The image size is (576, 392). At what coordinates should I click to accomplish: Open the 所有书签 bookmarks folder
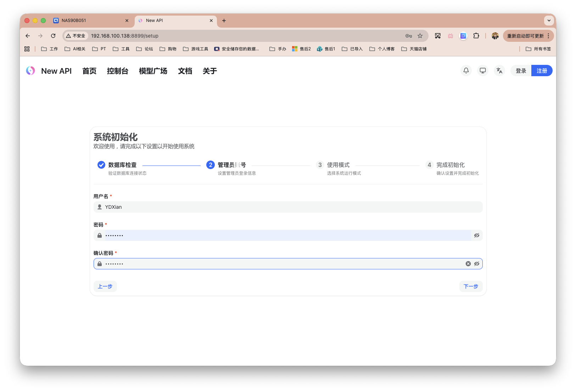point(538,49)
